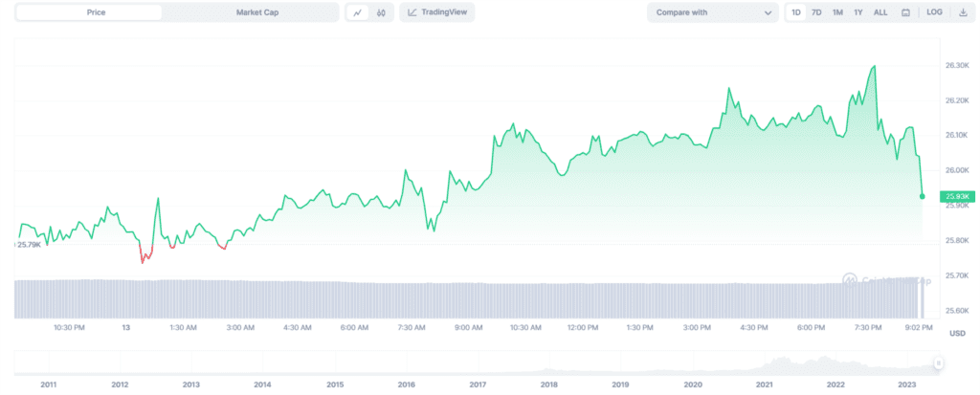Click the range slider handle near 2023
This screenshot has height=395, width=980.
click(938, 363)
